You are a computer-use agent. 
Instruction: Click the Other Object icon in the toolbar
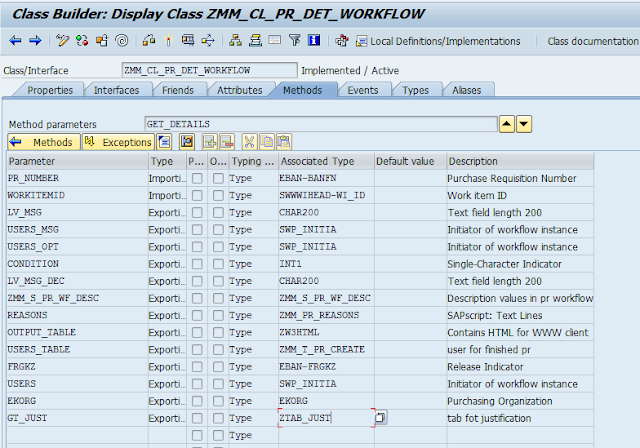(x=102, y=40)
